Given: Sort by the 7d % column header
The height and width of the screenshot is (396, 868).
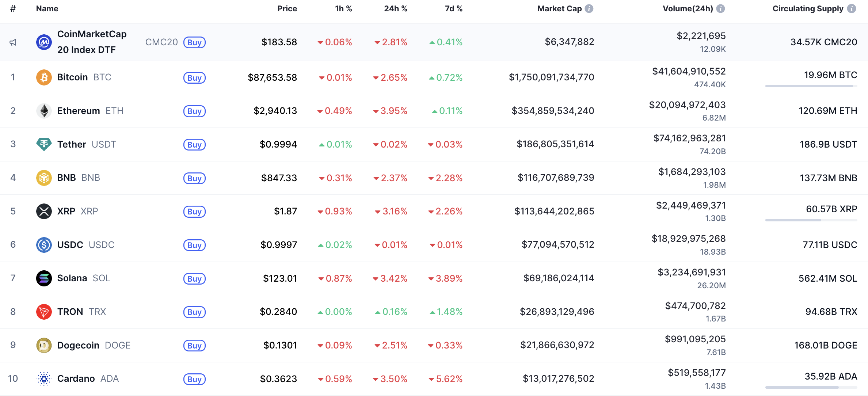Looking at the screenshot, I should [453, 9].
